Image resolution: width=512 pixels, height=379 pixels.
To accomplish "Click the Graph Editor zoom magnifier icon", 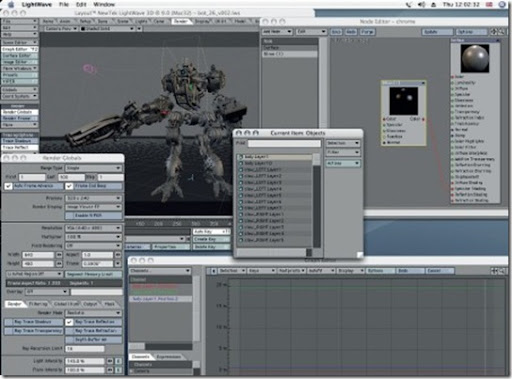I will click(502, 271).
